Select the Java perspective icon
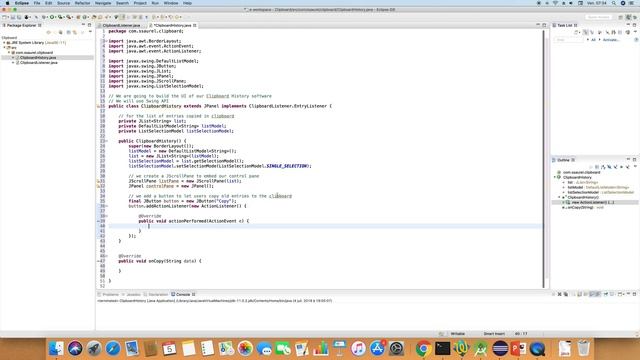The width and height of the screenshot is (640, 360). [x=629, y=17]
